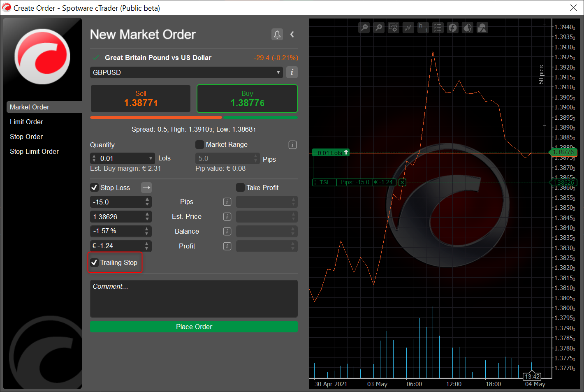Show info for Profit row
584x392 pixels.
point(227,246)
